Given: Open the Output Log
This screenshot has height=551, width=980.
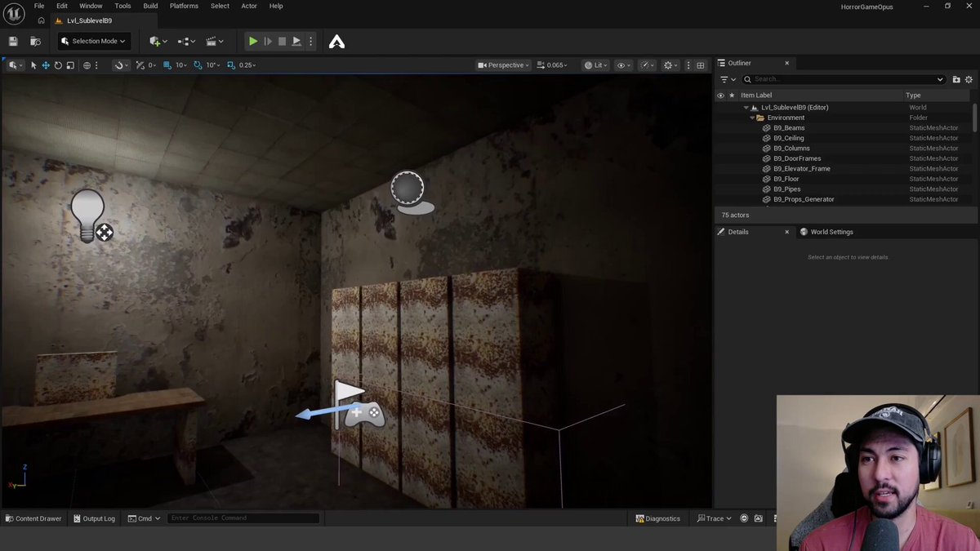Looking at the screenshot, I should click(x=93, y=518).
